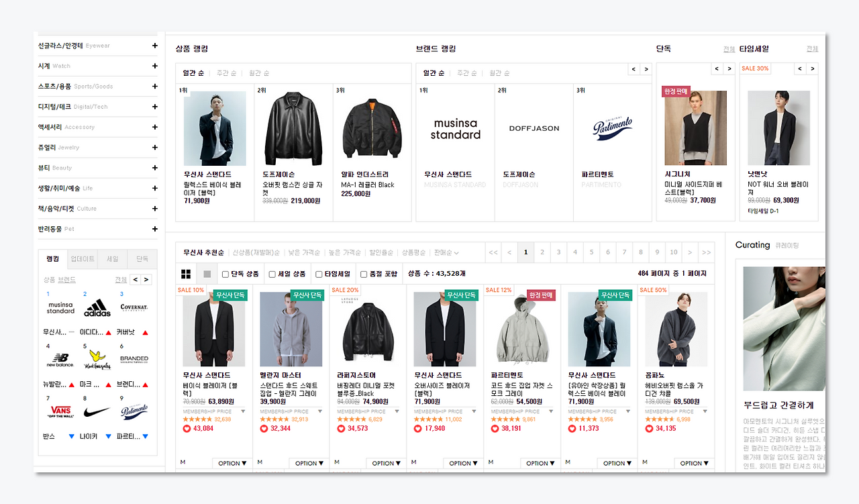Open the Branded logo in sidebar ranking
This screenshot has width=859, height=504.
134,359
